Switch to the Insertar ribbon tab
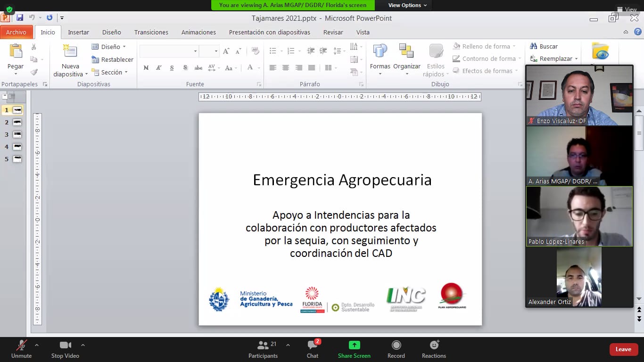The height and width of the screenshot is (362, 644). tap(78, 32)
